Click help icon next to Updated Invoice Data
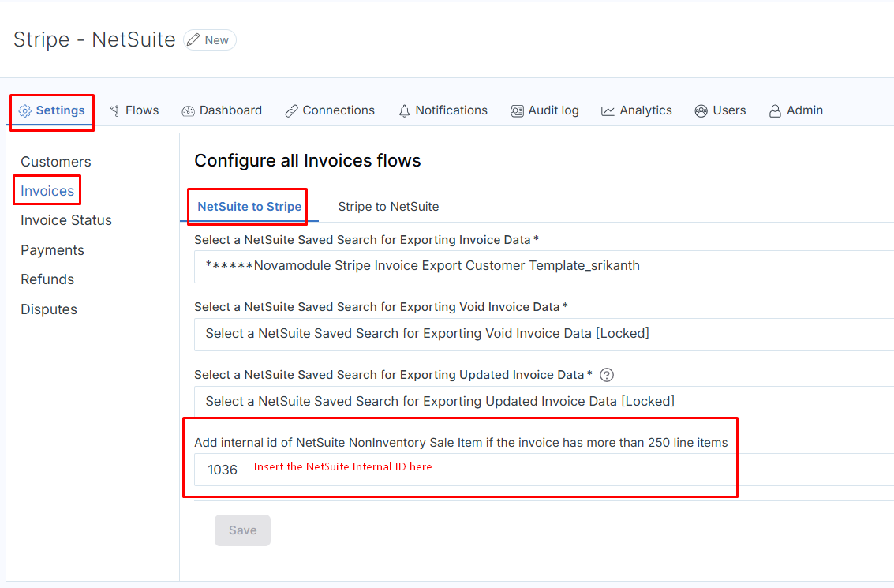This screenshot has height=588, width=894. point(607,375)
